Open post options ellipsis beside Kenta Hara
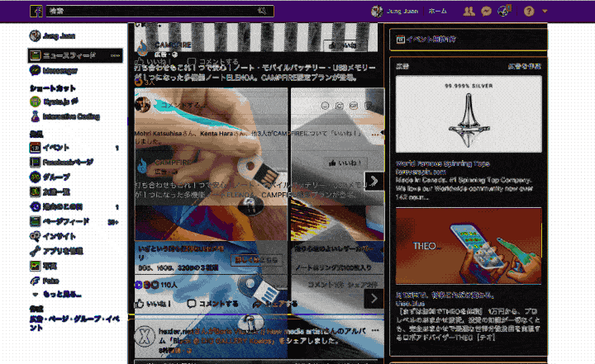Viewport: 595px width, 364px height. [x=375, y=135]
